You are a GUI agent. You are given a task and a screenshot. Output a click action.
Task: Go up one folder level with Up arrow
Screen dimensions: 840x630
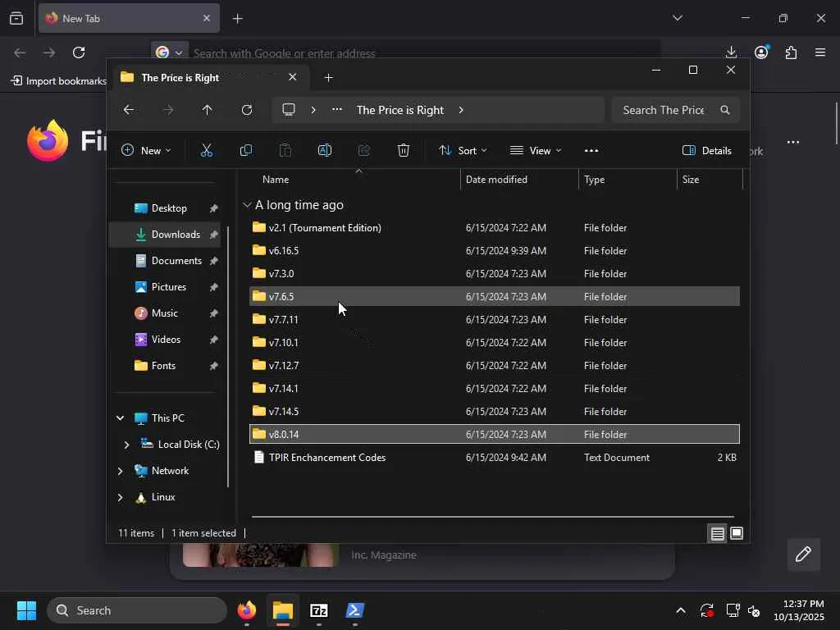tap(208, 110)
